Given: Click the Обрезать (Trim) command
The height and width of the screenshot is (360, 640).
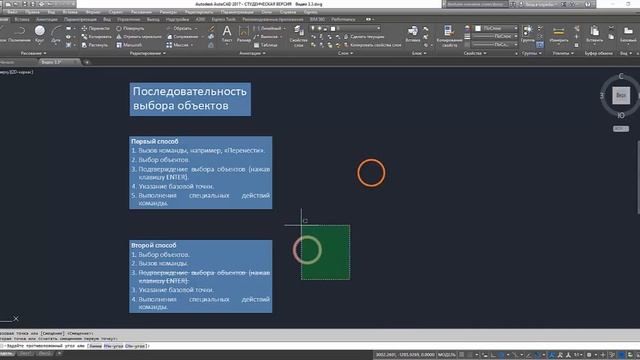Looking at the screenshot, I should click(x=179, y=29).
